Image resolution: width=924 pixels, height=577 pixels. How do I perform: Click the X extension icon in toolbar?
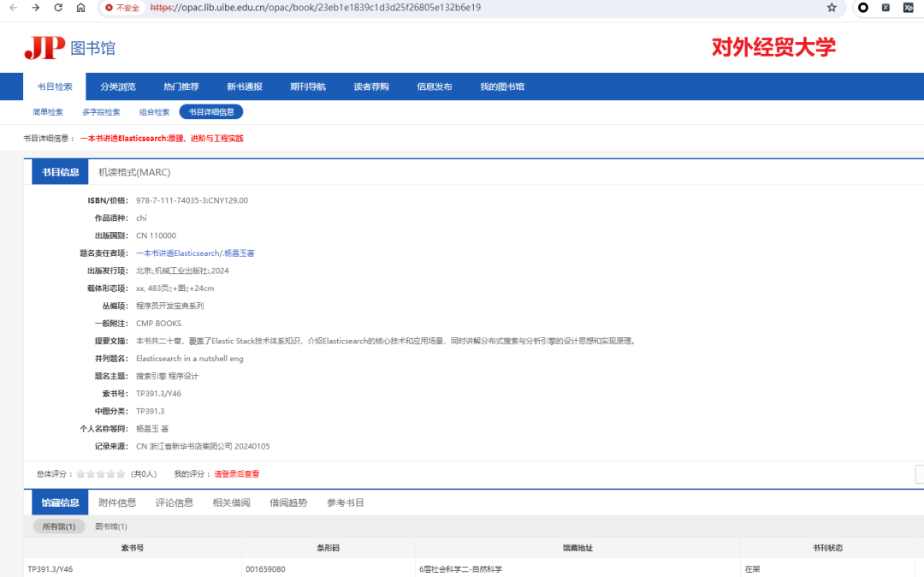tap(885, 8)
